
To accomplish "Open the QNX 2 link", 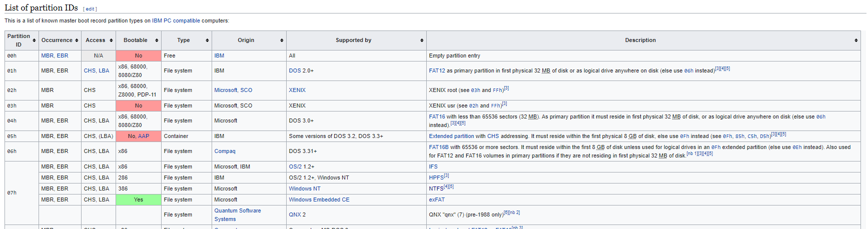I will pyautogui.click(x=297, y=214).
